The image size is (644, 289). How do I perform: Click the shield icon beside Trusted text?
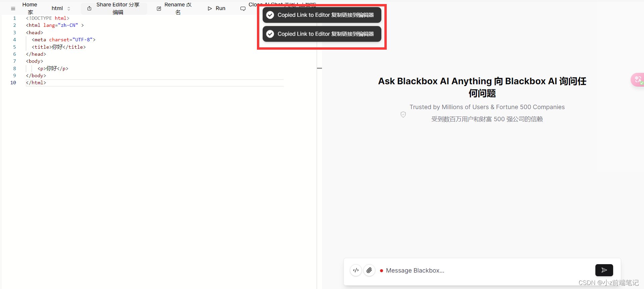pyautogui.click(x=403, y=114)
